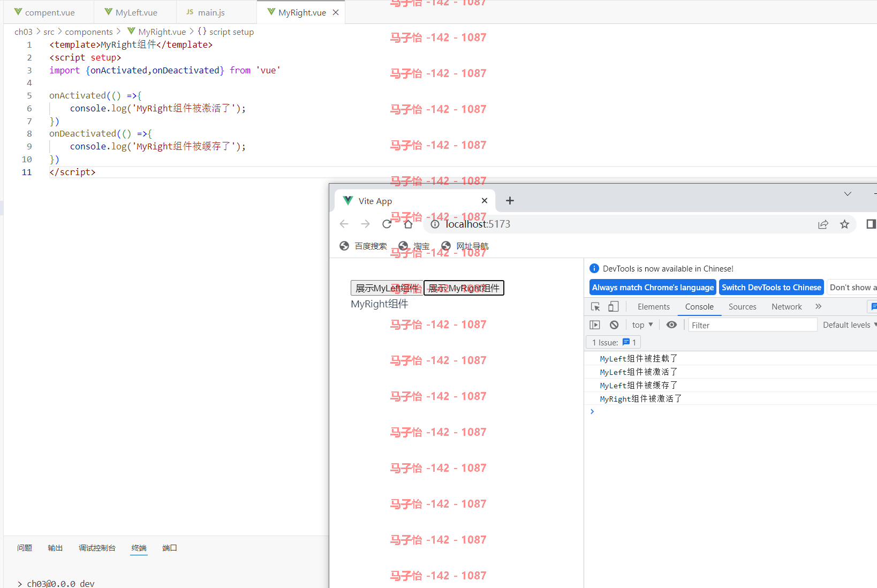Click the MyLeft组件被挂载了 console message

(x=639, y=359)
